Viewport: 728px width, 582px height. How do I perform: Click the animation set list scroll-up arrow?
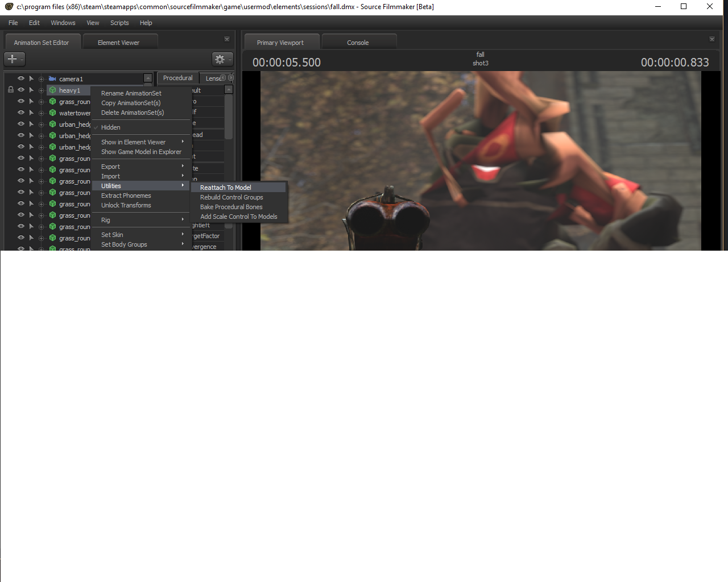point(148,78)
